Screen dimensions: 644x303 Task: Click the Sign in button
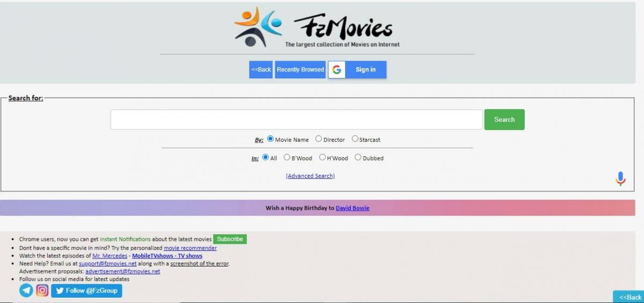(x=357, y=69)
